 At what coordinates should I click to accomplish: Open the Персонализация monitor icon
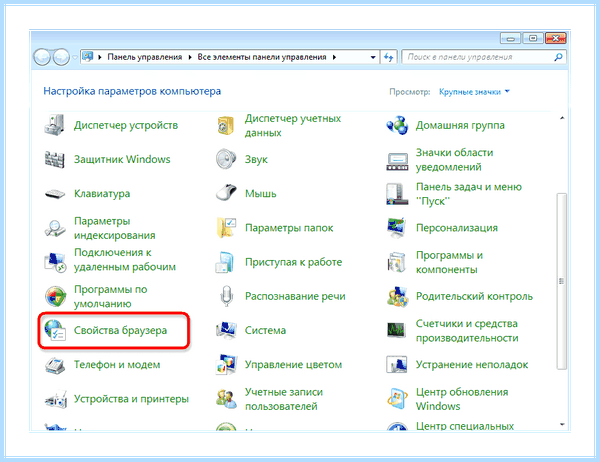[x=396, y=227]
